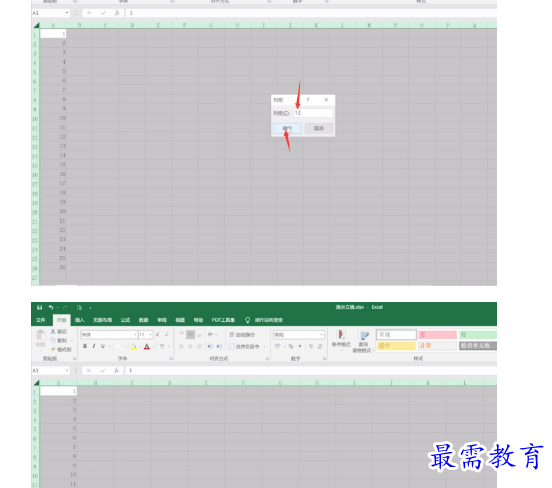
Task: Toggle 自动换行 (Wrap Text)
Action: tap(242, 334)
